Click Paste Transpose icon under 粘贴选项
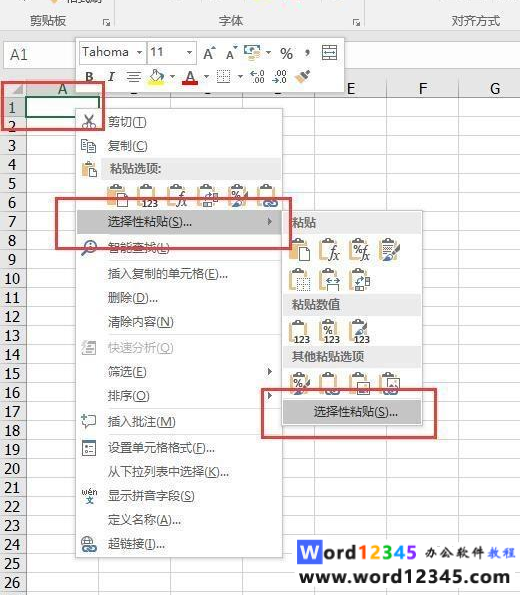Viewport: 520px width, 595px height. (x=207, y=195)
